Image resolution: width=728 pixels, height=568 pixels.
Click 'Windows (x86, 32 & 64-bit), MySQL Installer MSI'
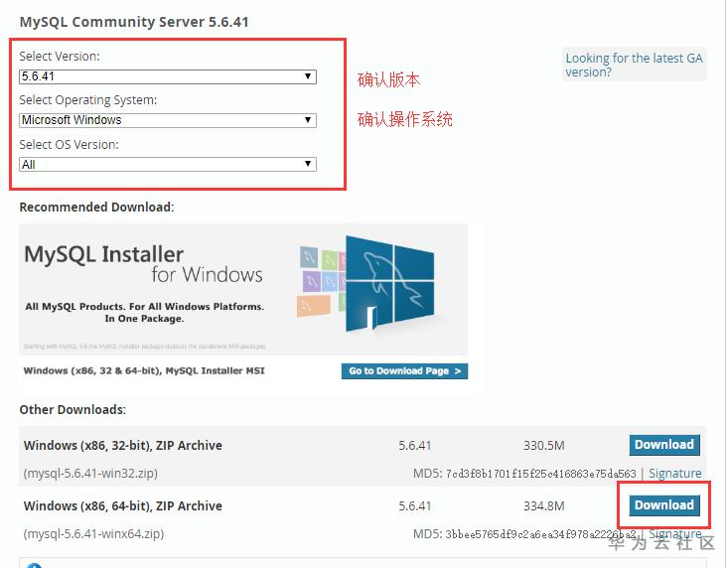pos(144,370)
